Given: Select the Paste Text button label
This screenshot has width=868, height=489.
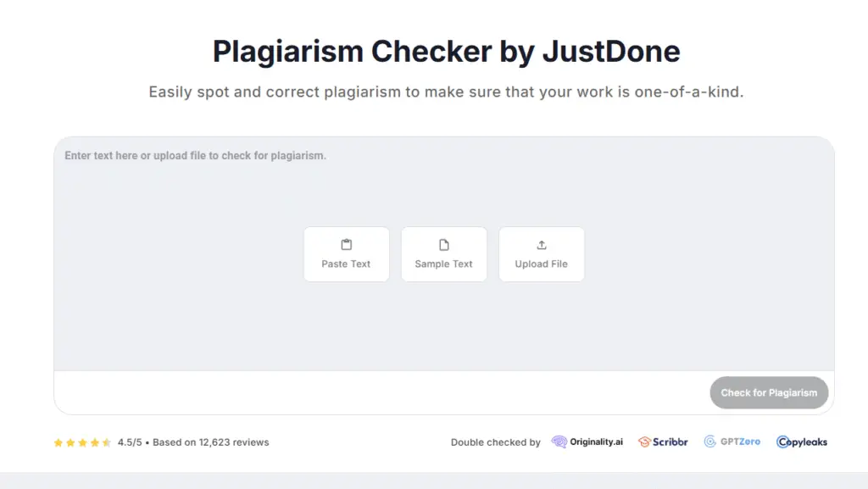Looking at the screenshot, I should tap(346, 264).
